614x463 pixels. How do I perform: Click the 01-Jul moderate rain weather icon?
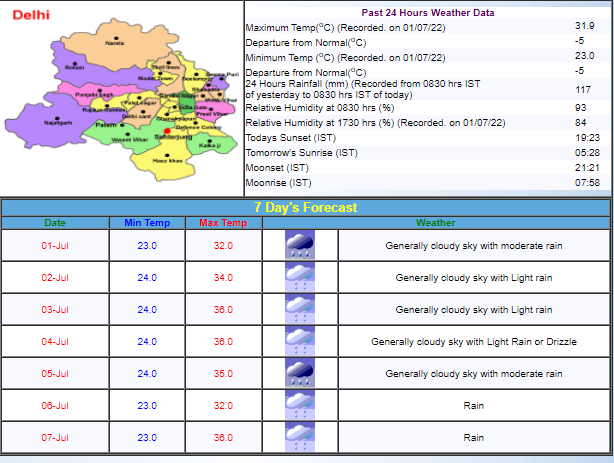click(300, 245)
